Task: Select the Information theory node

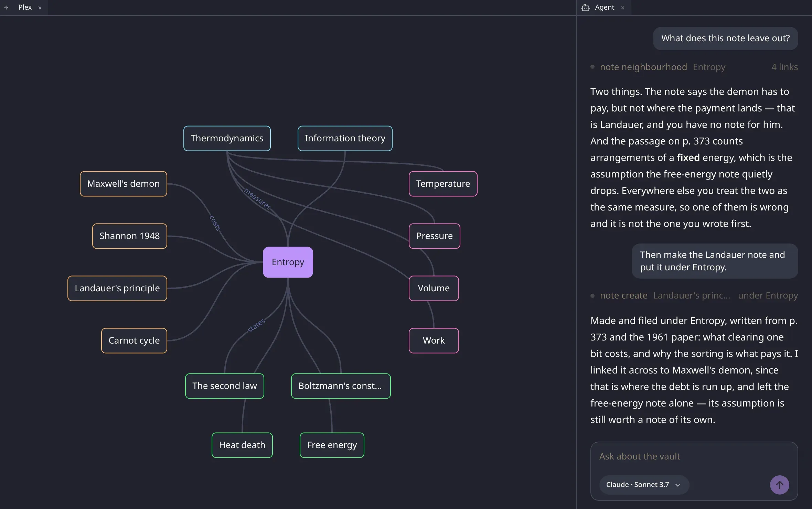Action: [345, 138]
